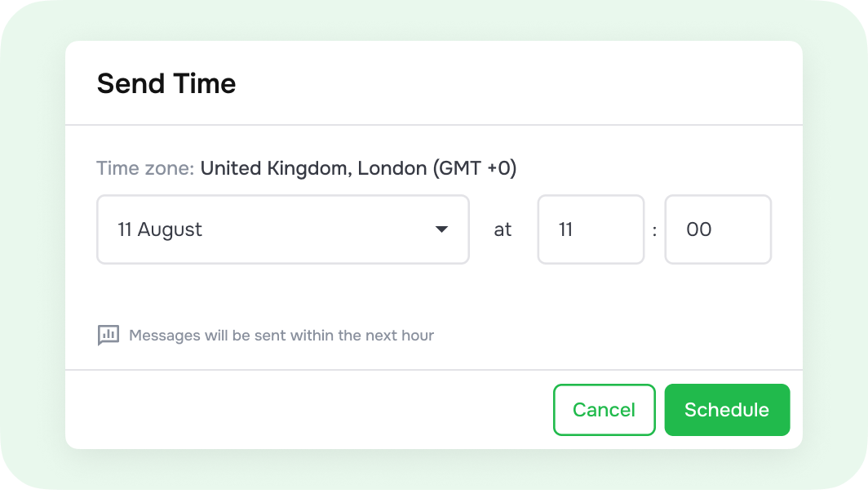The image size is (868, 494).
Task: Click the message report icon near the notice
Action: point(108,336)
